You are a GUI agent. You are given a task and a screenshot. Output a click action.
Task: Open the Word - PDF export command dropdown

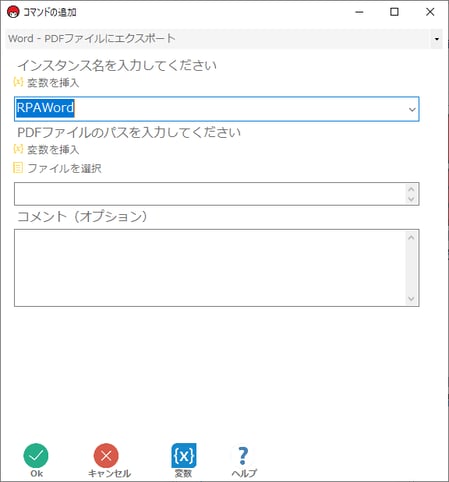click(x=436, y=39)
